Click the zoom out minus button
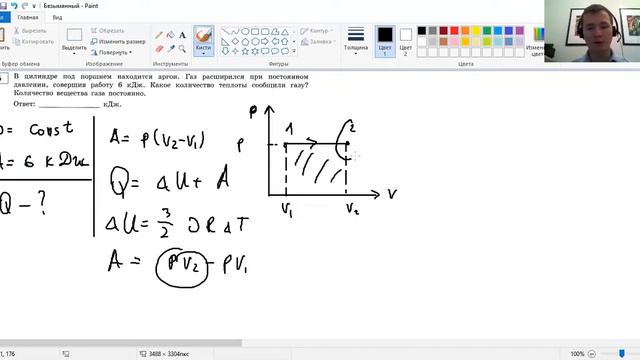 (592, 354)
